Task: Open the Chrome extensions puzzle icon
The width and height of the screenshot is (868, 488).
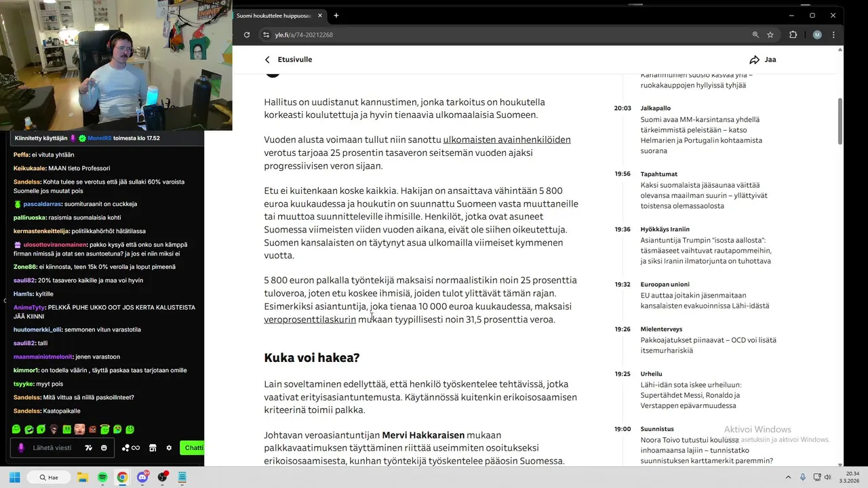Action: 793,35
